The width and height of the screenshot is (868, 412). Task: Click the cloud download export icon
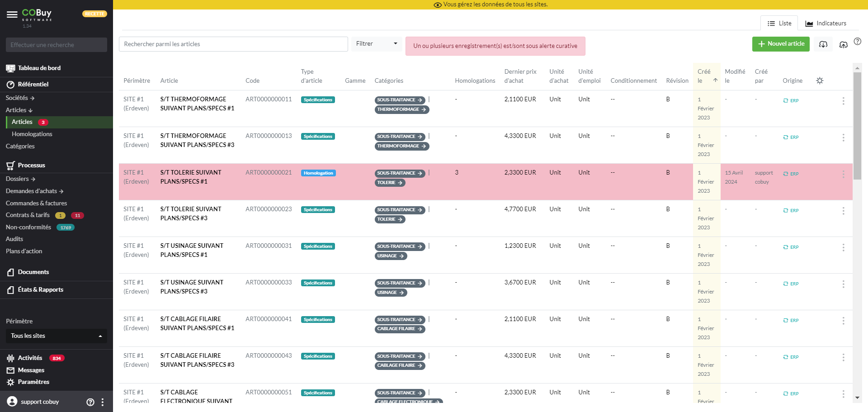(823, 44)
